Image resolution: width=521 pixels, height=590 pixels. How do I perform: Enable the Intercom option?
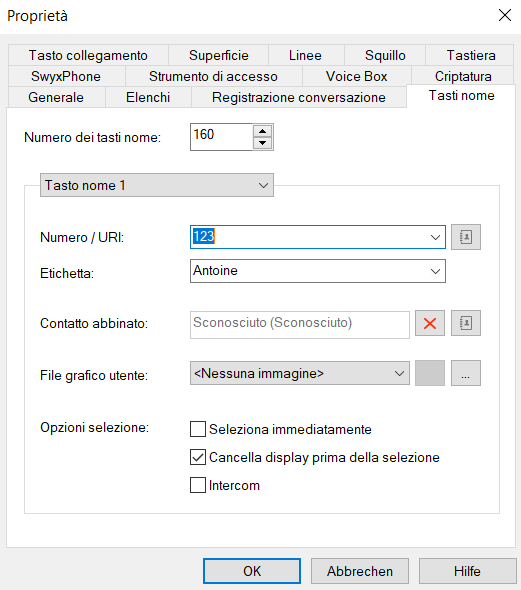198,485
